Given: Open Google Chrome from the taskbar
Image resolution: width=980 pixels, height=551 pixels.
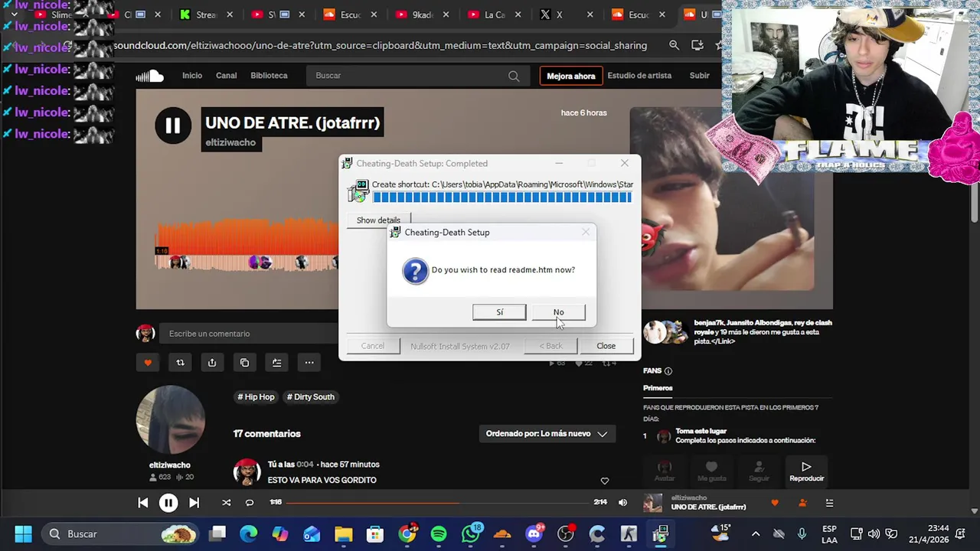Looking at the screenshot, I should [x=407, y=533].
